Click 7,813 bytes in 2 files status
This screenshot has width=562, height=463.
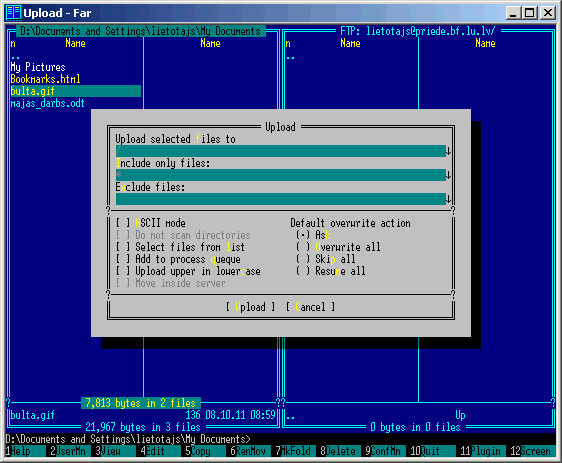pyautogui.click(x=140, y=403)
